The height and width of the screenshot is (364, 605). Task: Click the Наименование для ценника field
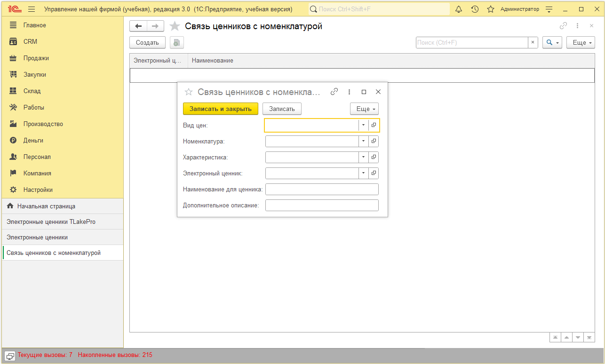tap(322, 189)
